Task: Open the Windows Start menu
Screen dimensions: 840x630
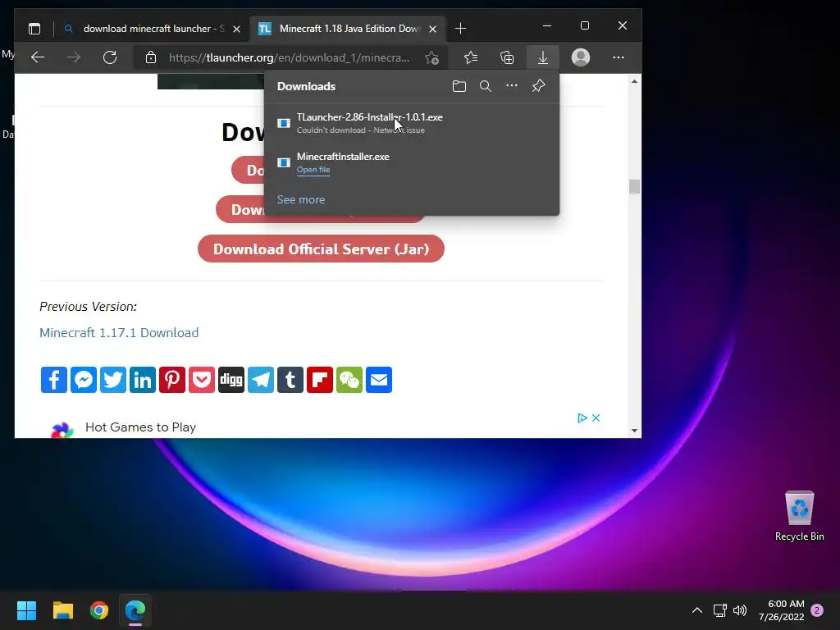Action: [x=26, y=610]
